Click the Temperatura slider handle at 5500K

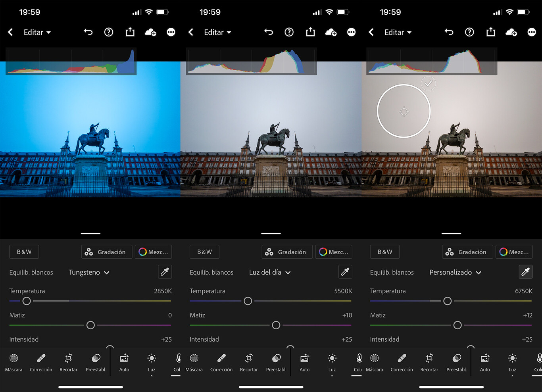[x=248, y=301]
